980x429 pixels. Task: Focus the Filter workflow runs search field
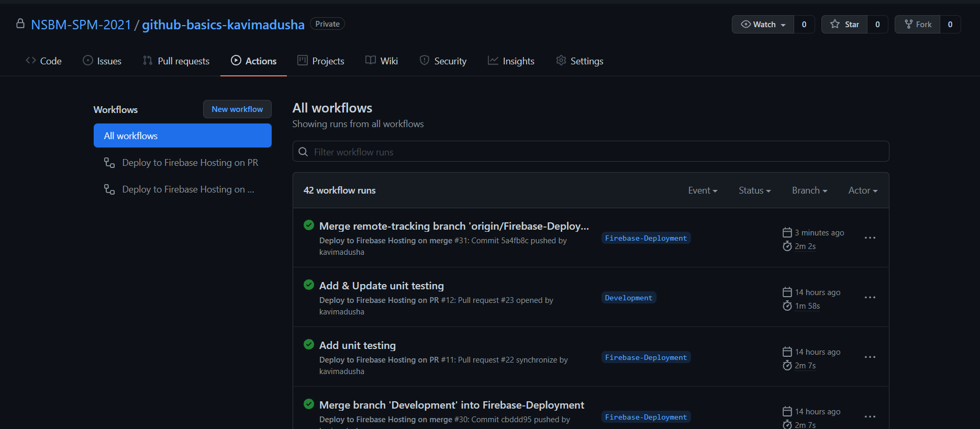click(591, 152)
